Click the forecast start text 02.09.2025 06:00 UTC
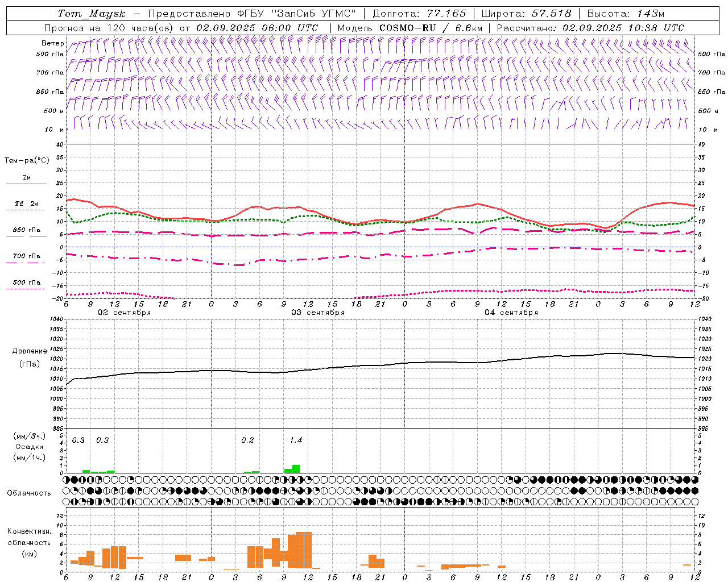This screenshot has height=582, width=728. tap(257, 28)
